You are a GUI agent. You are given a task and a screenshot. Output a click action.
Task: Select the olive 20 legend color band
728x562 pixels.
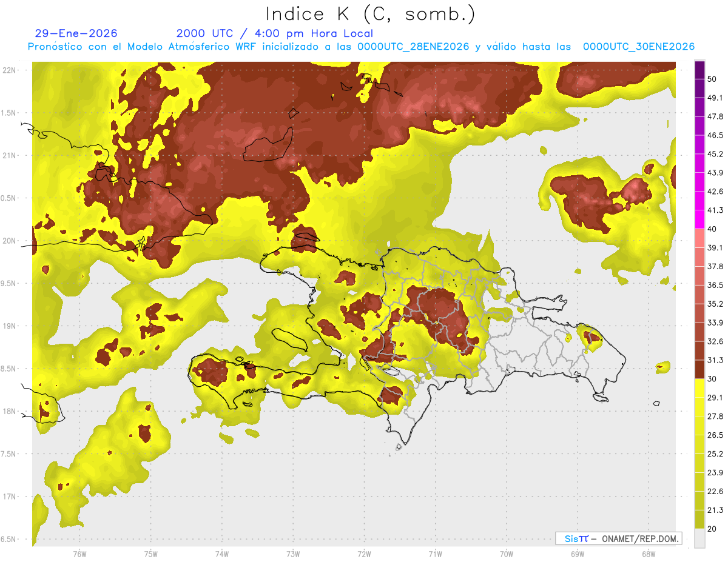699,519
